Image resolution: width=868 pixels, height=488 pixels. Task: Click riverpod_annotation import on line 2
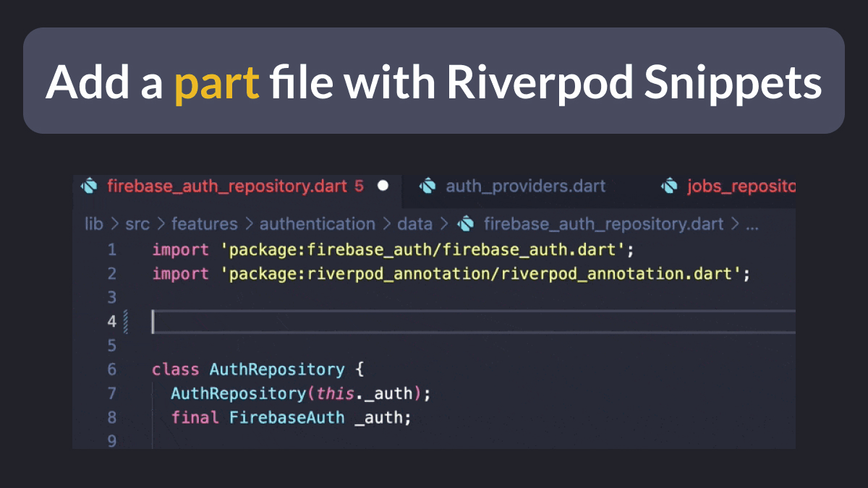click(452, 274)
